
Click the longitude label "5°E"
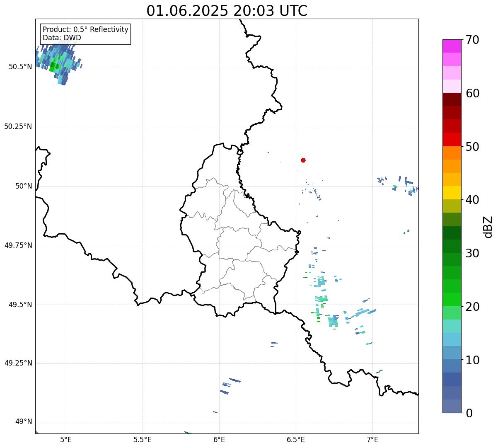point(66,440)
